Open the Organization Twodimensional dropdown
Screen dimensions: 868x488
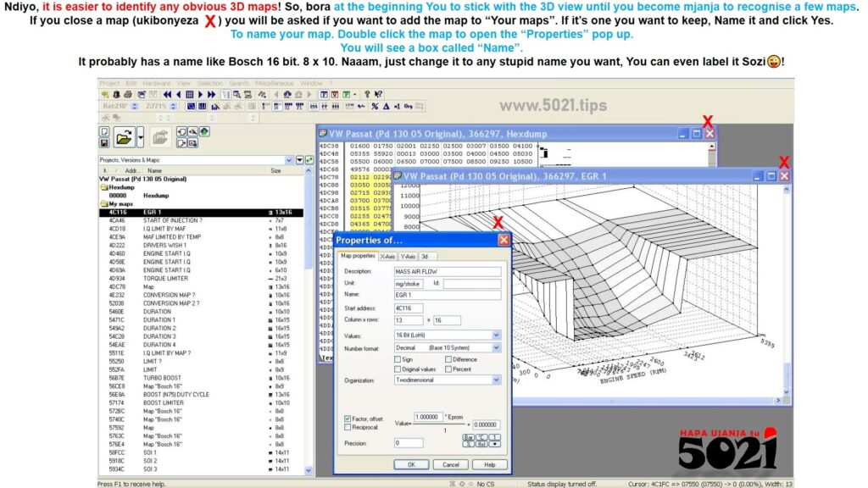[x=496, y=380]
